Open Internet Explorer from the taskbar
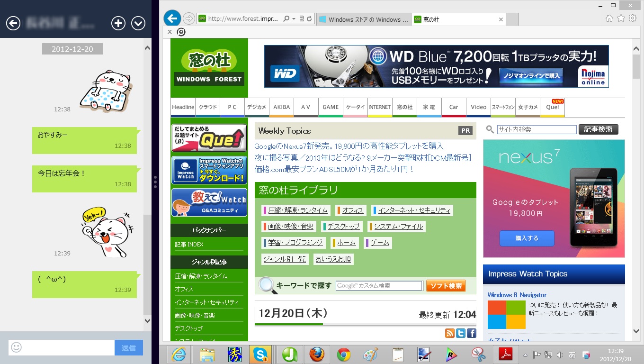 [179, 355]
